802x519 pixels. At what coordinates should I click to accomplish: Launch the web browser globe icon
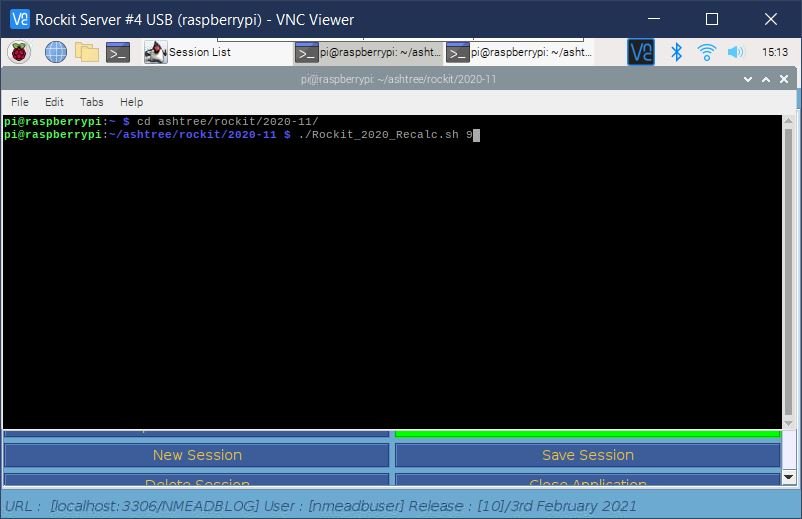point(56,52)
